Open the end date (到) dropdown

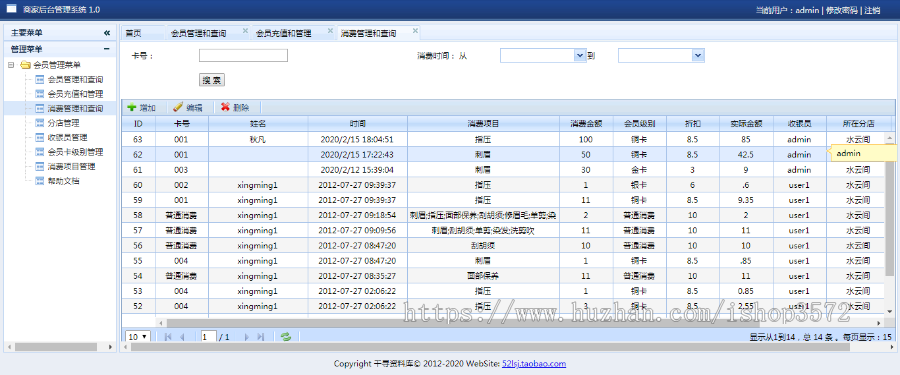[698, 55]
